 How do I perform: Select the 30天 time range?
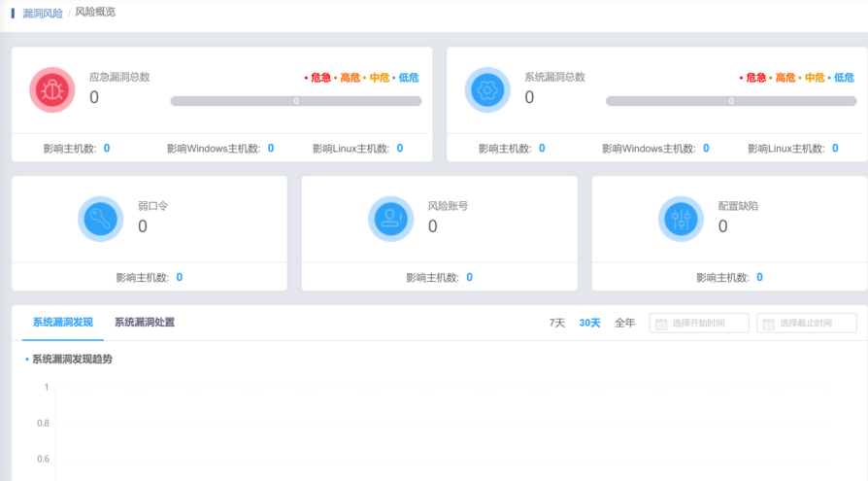589,323
